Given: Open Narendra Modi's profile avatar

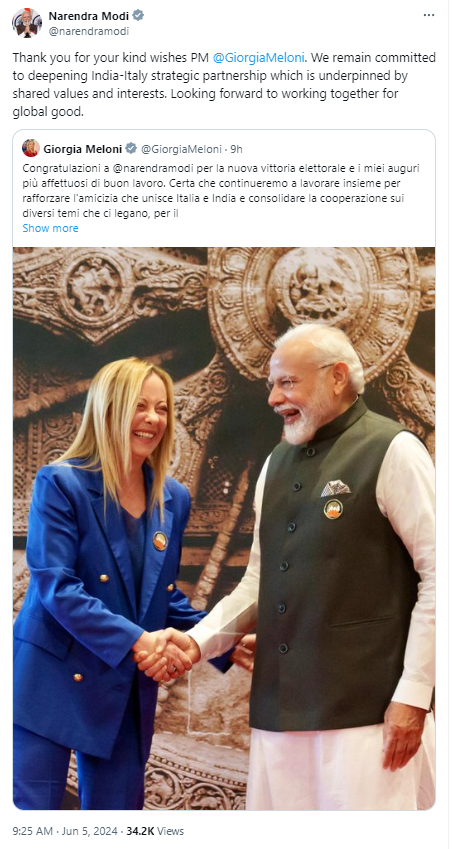Looking at the screenshot, I should coord(27,23).
